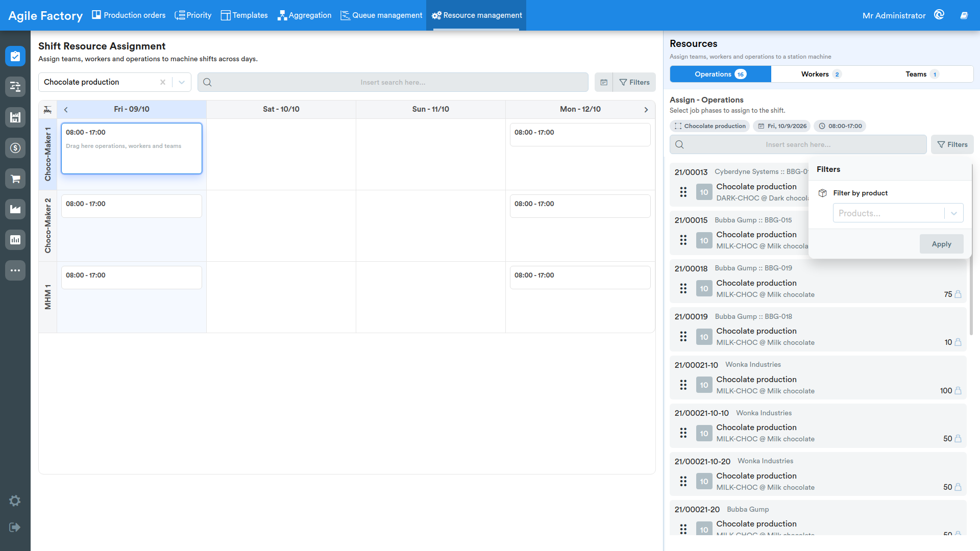980x551 pixels.
Task: Click the calendar view icon beside Filters
Action: pos(604,82)
